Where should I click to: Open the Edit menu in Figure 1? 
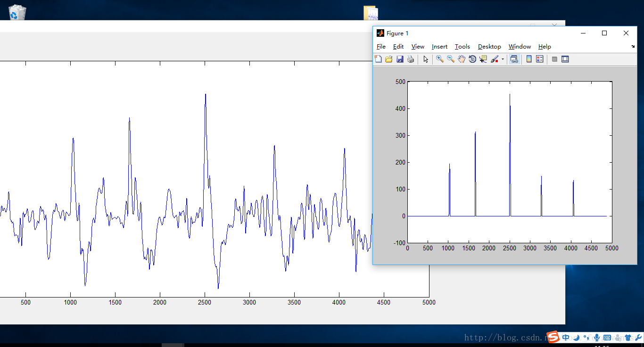pos(398,47)
